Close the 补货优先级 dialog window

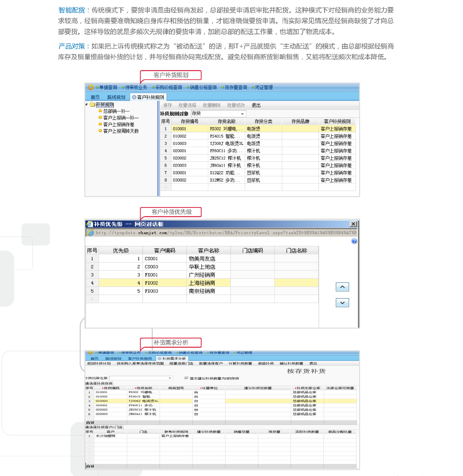click(353, 224)
